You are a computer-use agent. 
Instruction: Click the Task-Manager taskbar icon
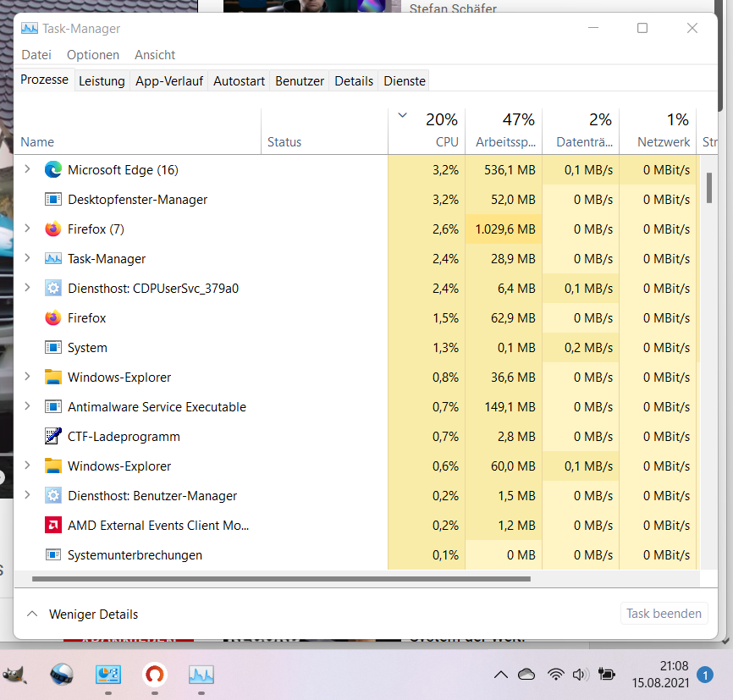pos(201,675)
